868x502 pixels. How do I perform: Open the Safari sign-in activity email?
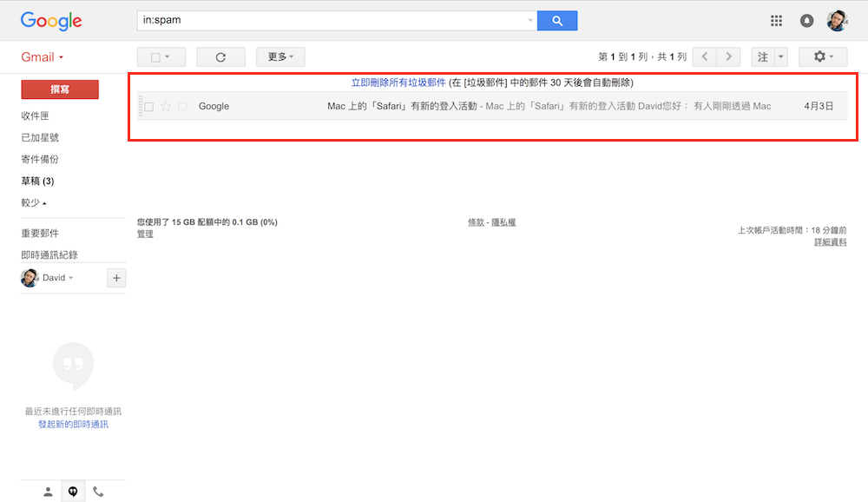coord(493,106)
